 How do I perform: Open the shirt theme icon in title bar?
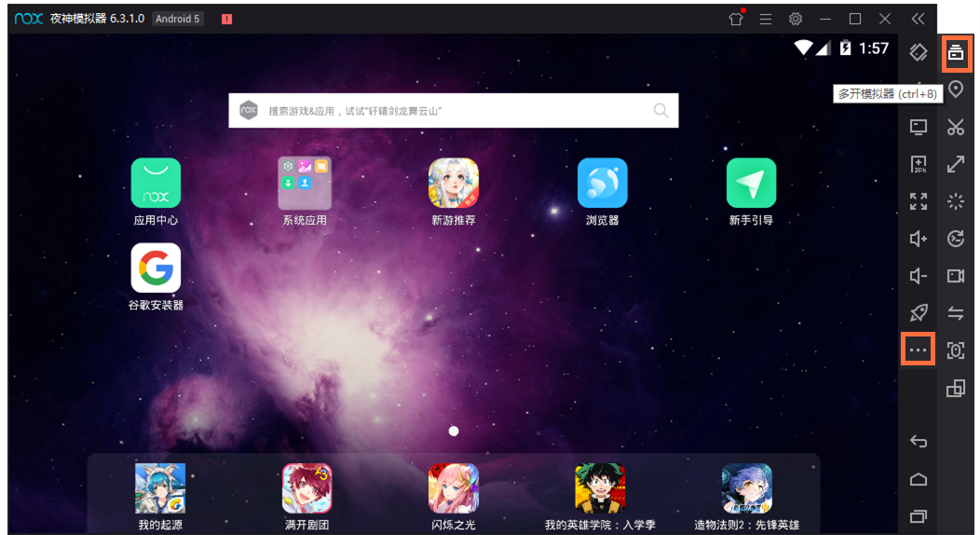(736, 18)
